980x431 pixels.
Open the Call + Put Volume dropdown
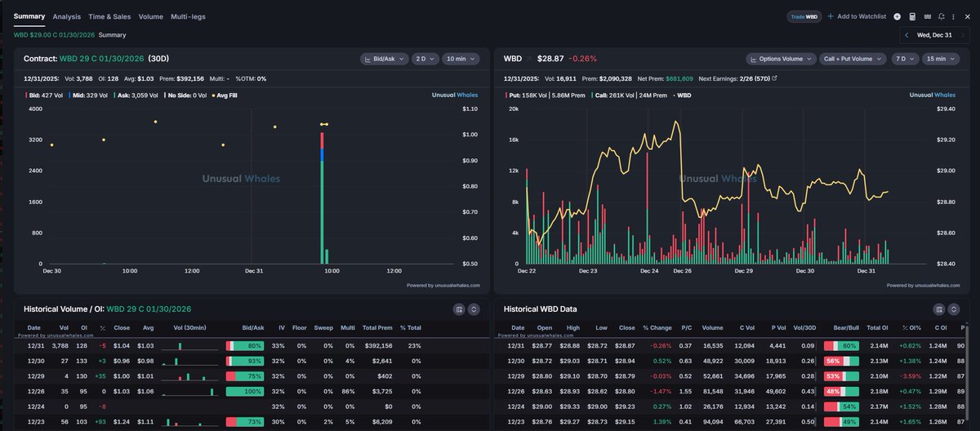(x=853, y=59)
